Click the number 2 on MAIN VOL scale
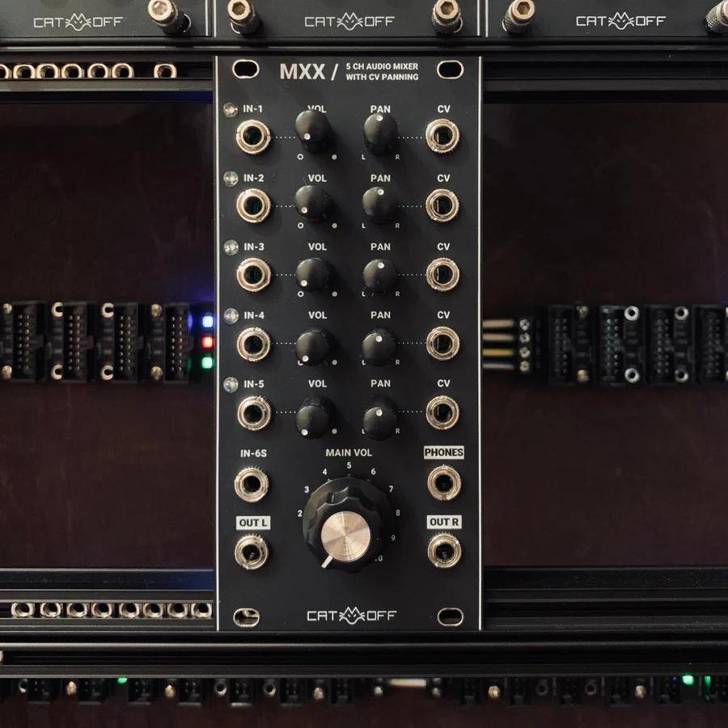Image resolution: width=728 pixels, height=728 pixels. point(300,514)
